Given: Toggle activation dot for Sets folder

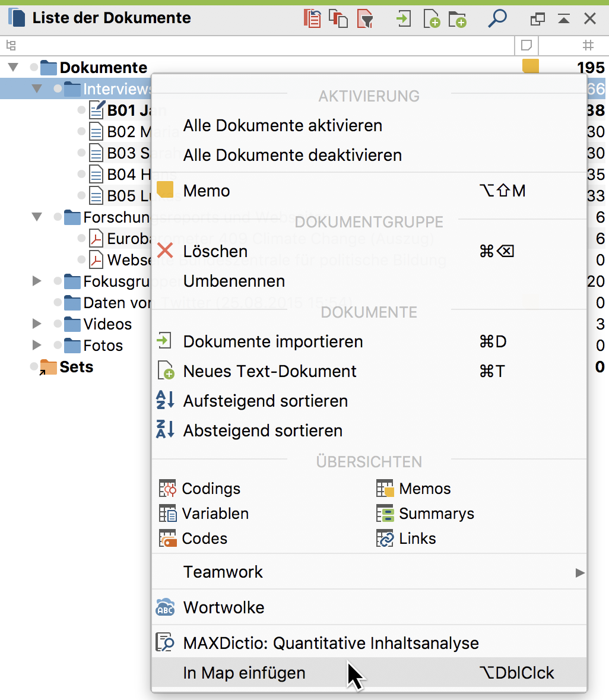Looking at the screenshot, I should (34, 367).
